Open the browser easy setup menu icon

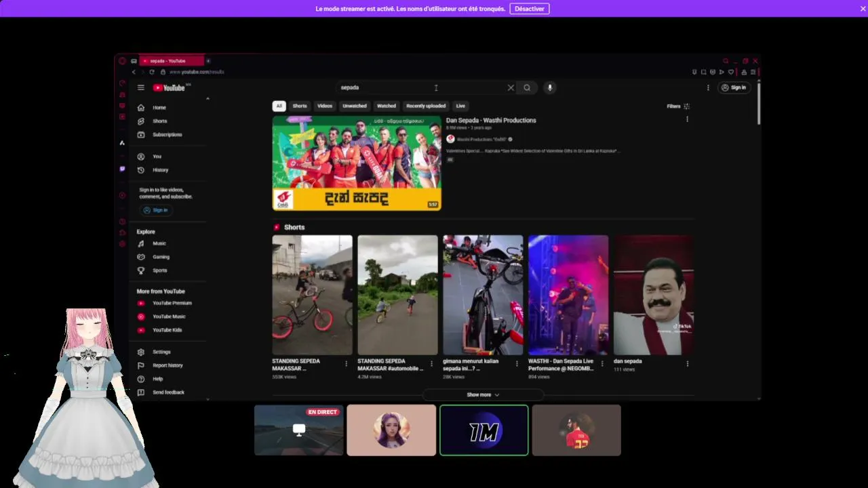[x=753, y=72]
